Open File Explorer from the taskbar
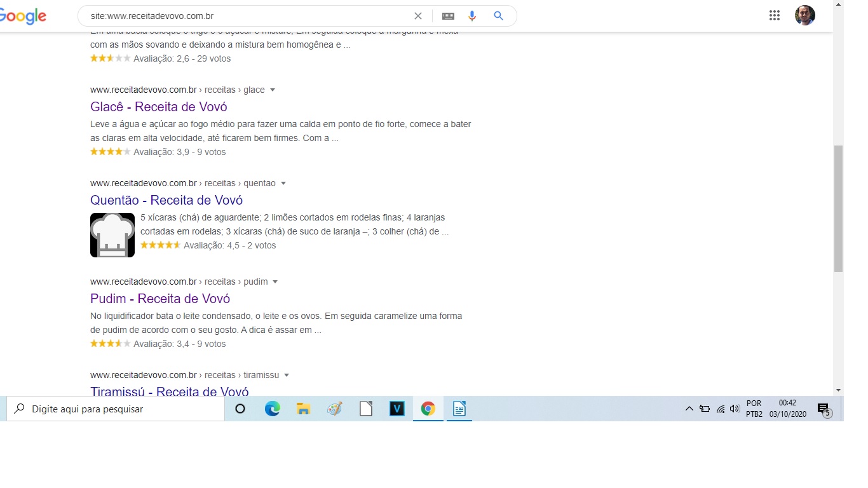 (x=304, y=409)
